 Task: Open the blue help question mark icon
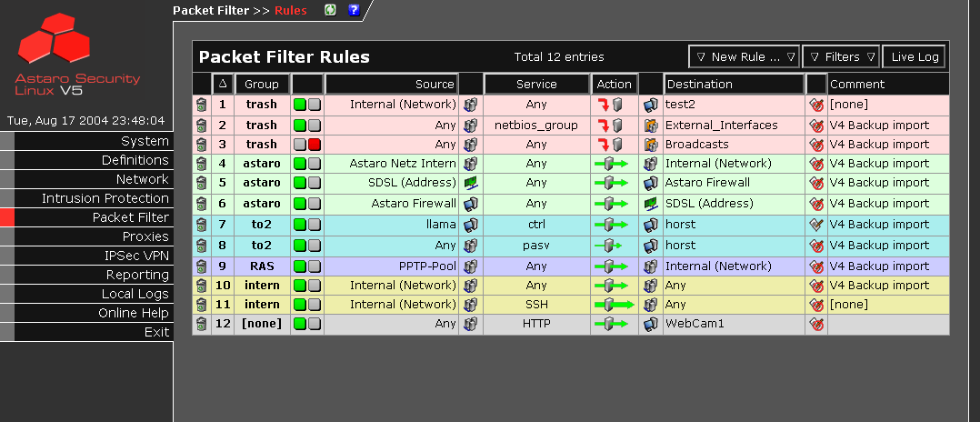point(354,10)
